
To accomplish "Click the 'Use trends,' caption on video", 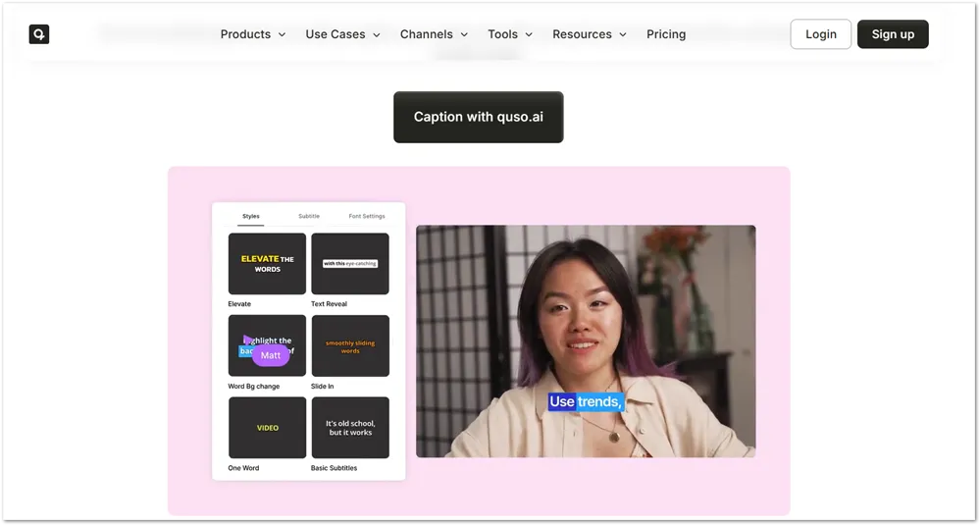I will tap(587, 402).
